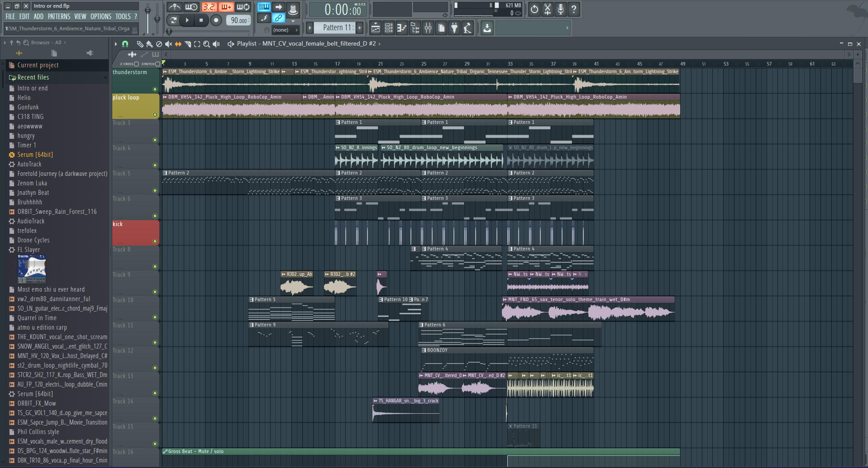Set the 90.000 tempo field
868x468 pixels.
coord(238,20)
